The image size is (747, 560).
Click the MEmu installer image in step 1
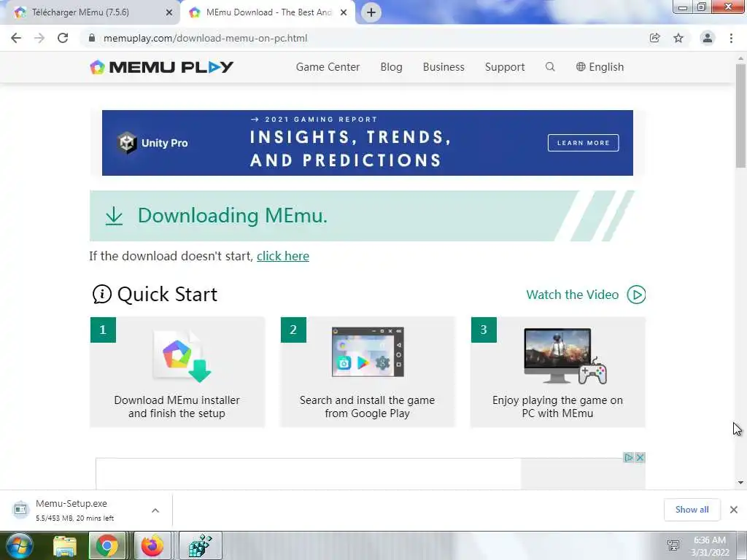(182, 355)
